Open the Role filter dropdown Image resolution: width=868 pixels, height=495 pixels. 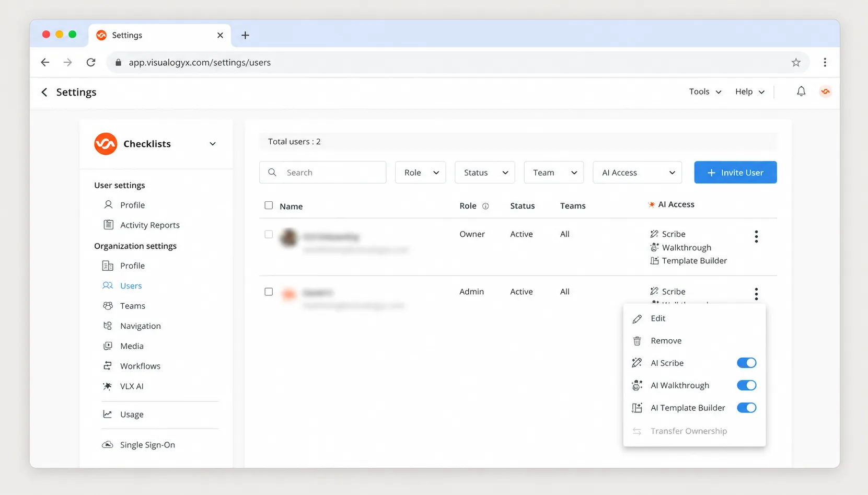tap(420, 172)
